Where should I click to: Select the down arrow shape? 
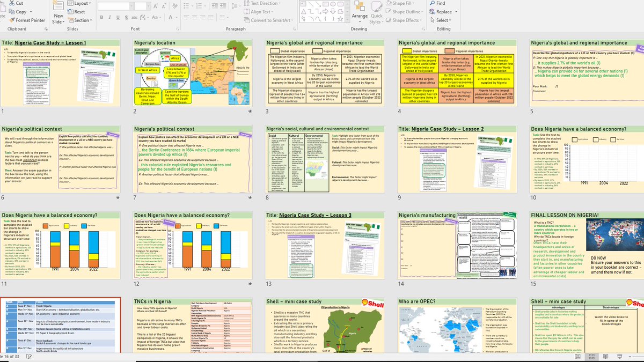[333, 11]
